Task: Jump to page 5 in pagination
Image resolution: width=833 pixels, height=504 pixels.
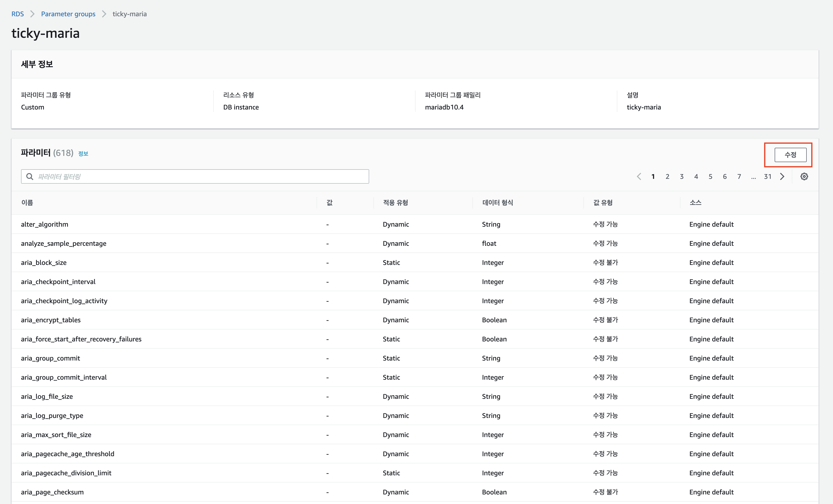Action: click(x=710, y=176)
